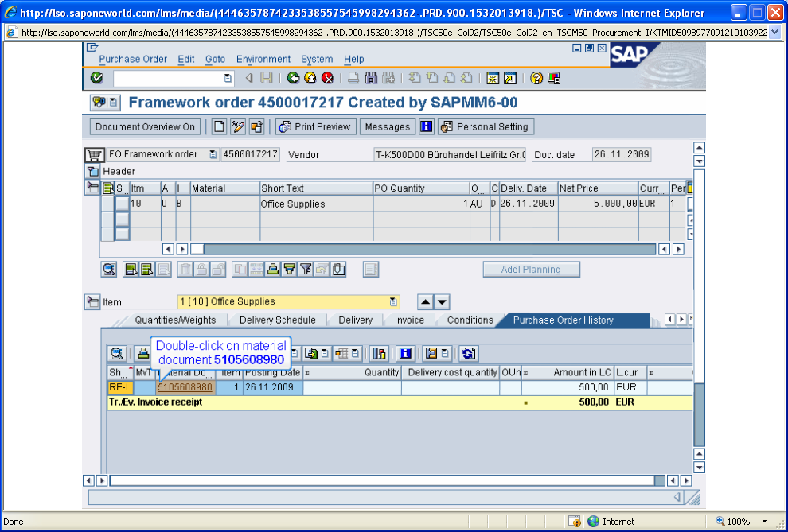Open the item selector 1 [10] Office Supplies dropdown
This screenshot has height=532, width=788.
coord(393,301)
